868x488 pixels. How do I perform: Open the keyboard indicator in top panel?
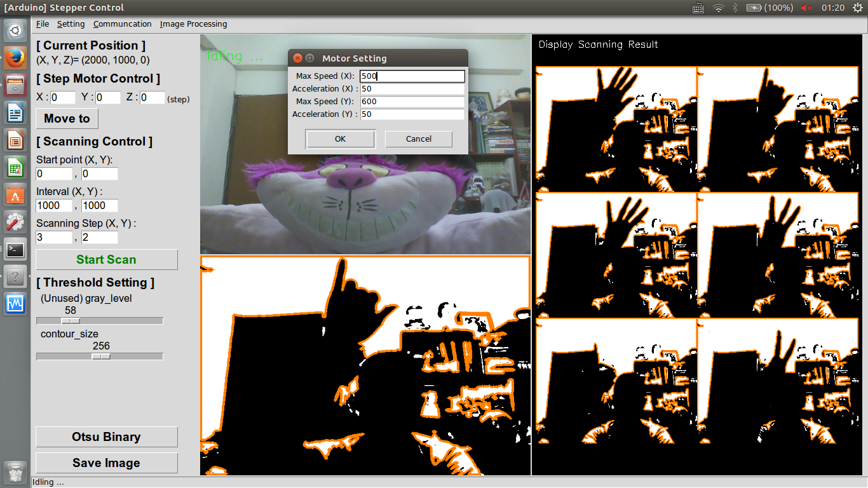coord(698,8)
